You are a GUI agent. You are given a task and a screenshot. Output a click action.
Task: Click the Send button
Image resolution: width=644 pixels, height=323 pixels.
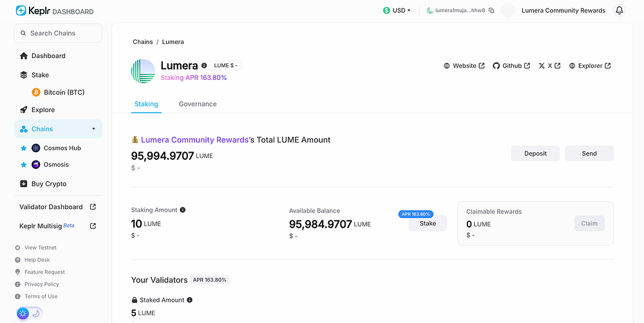point(589,153)
